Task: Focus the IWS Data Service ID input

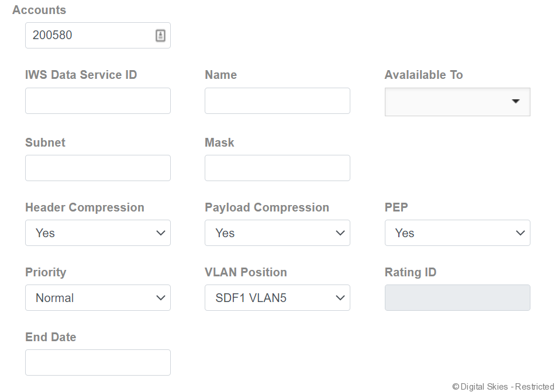Action: coord(98,100)
